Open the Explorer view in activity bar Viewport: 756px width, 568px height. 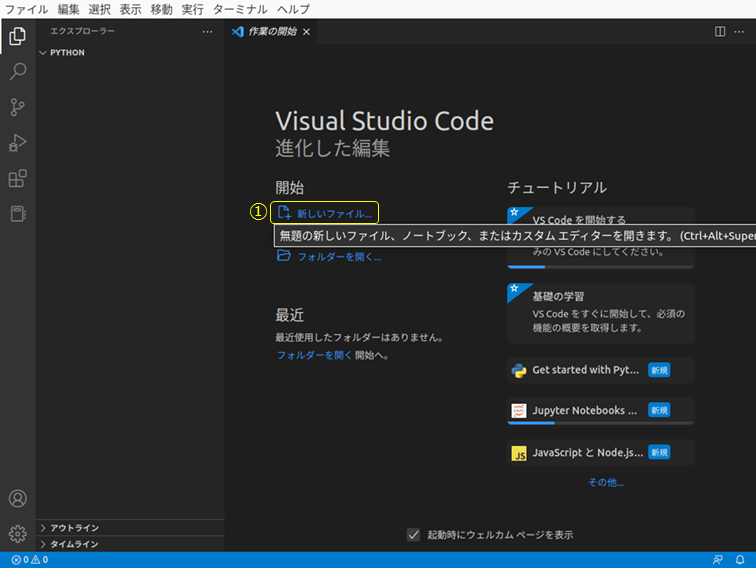click(17, 37)
